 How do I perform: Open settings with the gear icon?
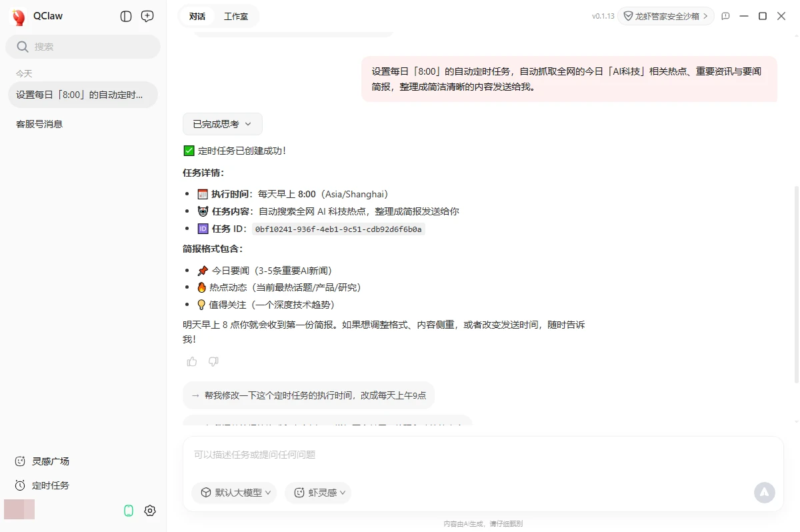(150, 510)
